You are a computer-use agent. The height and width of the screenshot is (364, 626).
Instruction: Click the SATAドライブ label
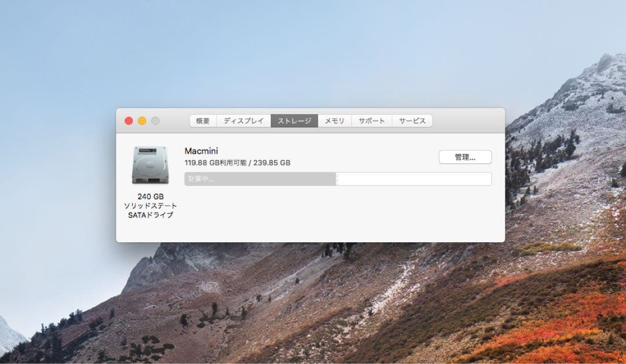tap(149, 215)
